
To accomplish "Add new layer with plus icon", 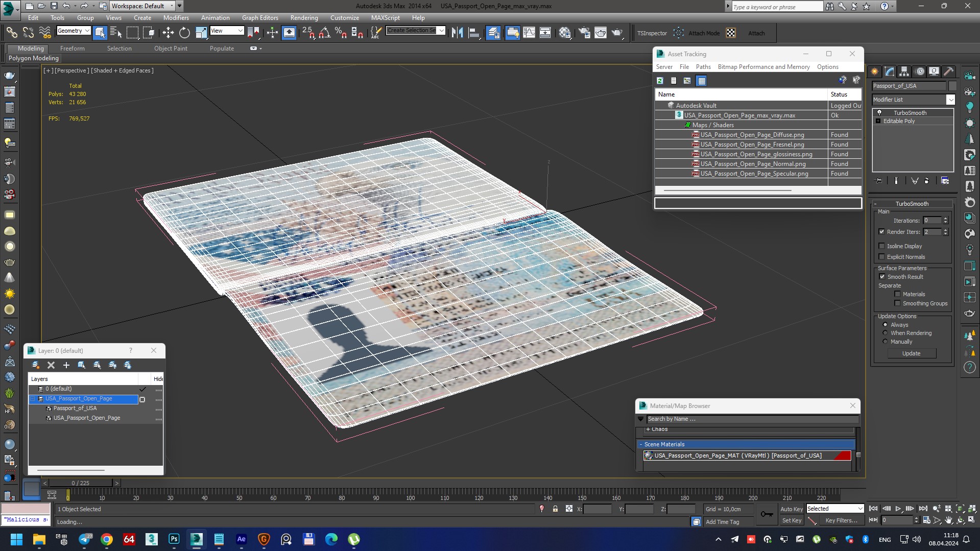I will click(x=66, y=365).
